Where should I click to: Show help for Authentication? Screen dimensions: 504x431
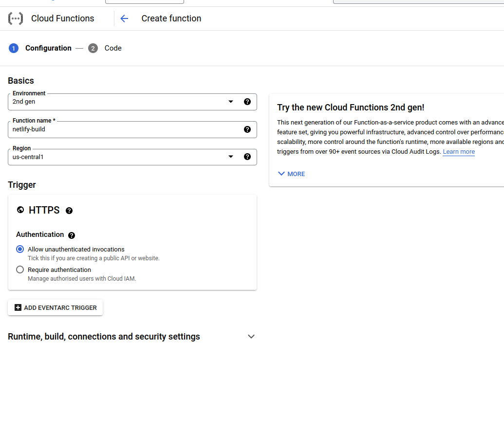click(x=72, y=235)
